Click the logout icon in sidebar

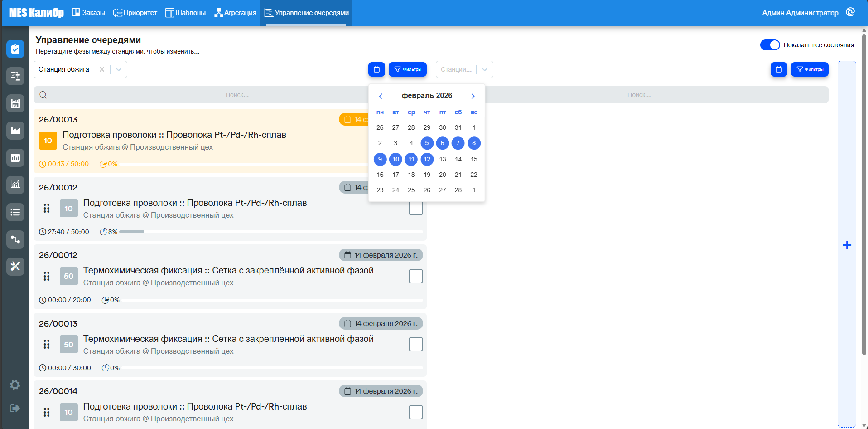point(15,408)
